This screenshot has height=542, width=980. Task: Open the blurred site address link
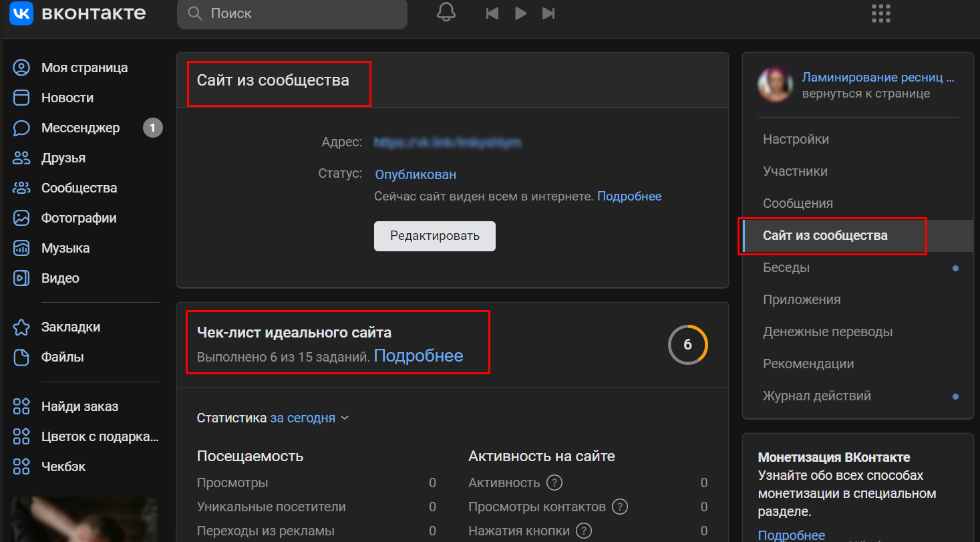point(448,142)
